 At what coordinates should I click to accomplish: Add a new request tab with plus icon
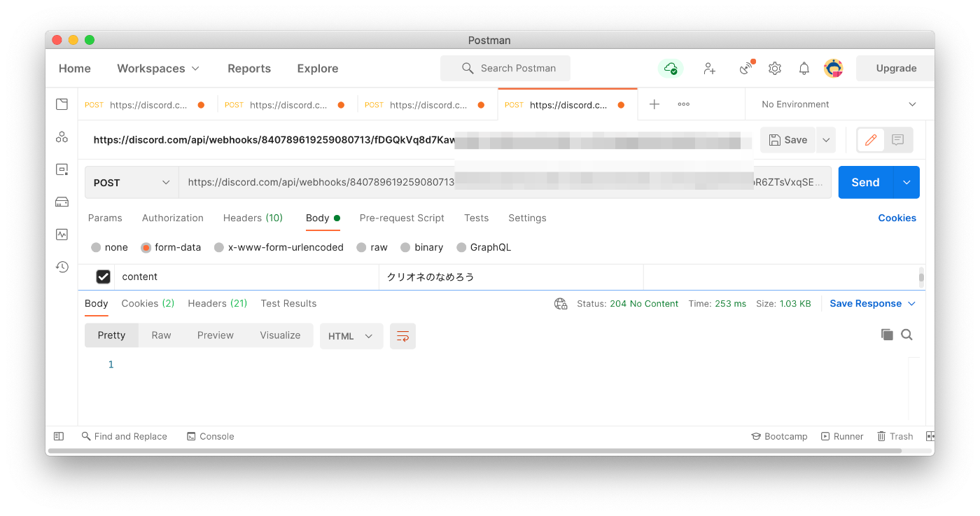pos(654,104)
